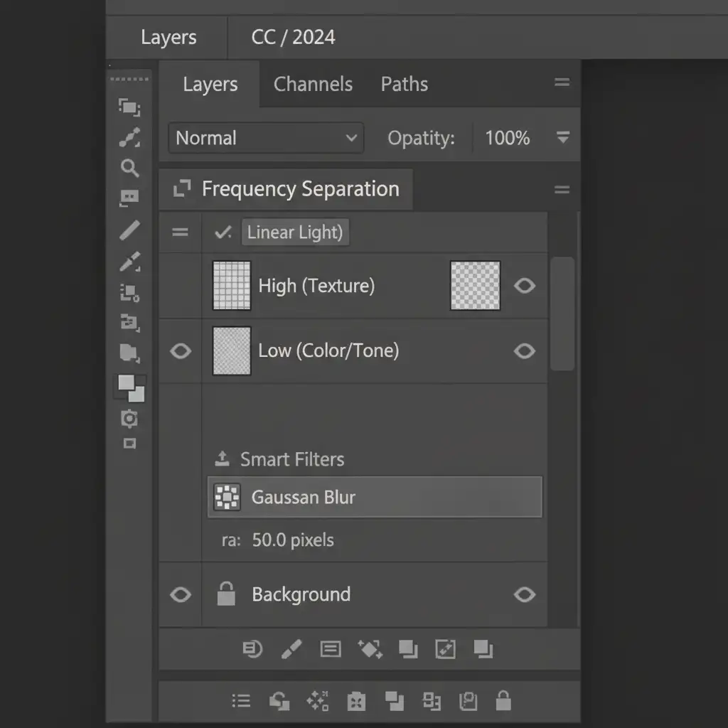The width and height of the screenshot is (728, 728).
Task: Select the diagonal line brush tool
Action: (x=129, y=230)
